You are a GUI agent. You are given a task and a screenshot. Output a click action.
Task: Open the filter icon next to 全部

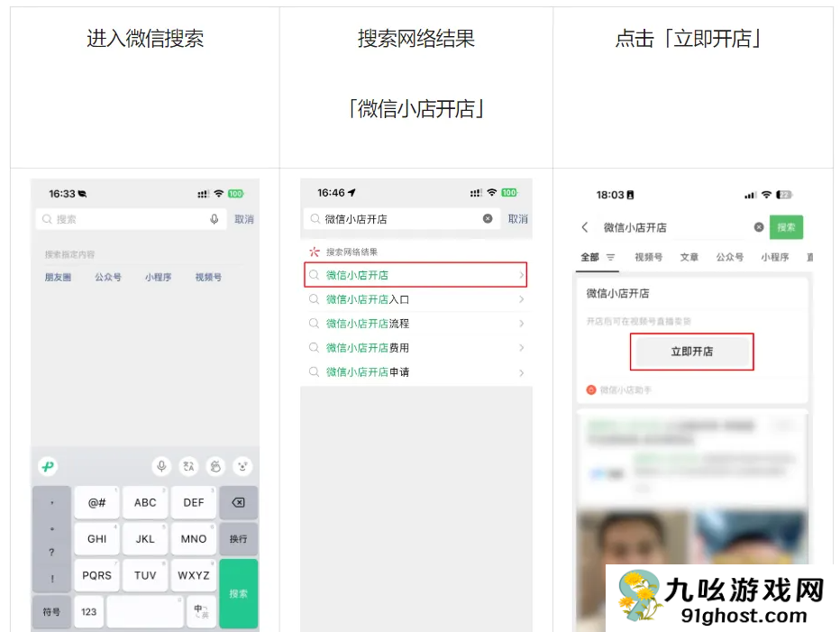click(610, 257)
